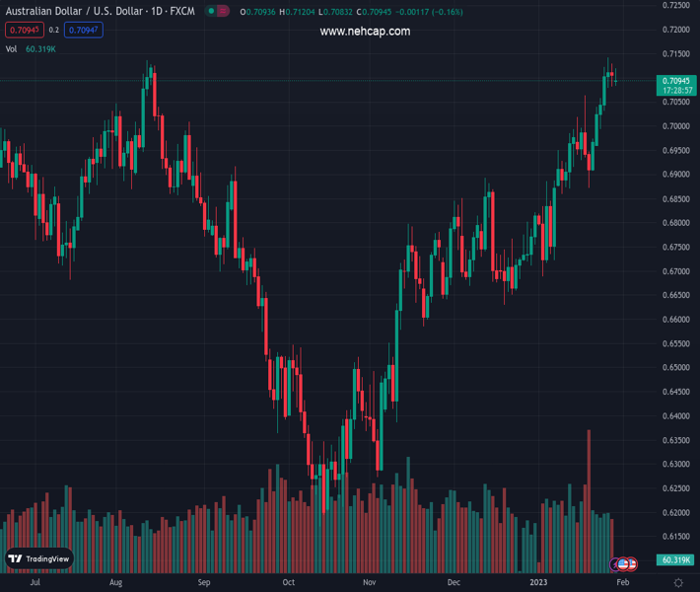Click the green current price label 0.70945
The height and width of the screenshot is (592, 700).
pos(676,81)
